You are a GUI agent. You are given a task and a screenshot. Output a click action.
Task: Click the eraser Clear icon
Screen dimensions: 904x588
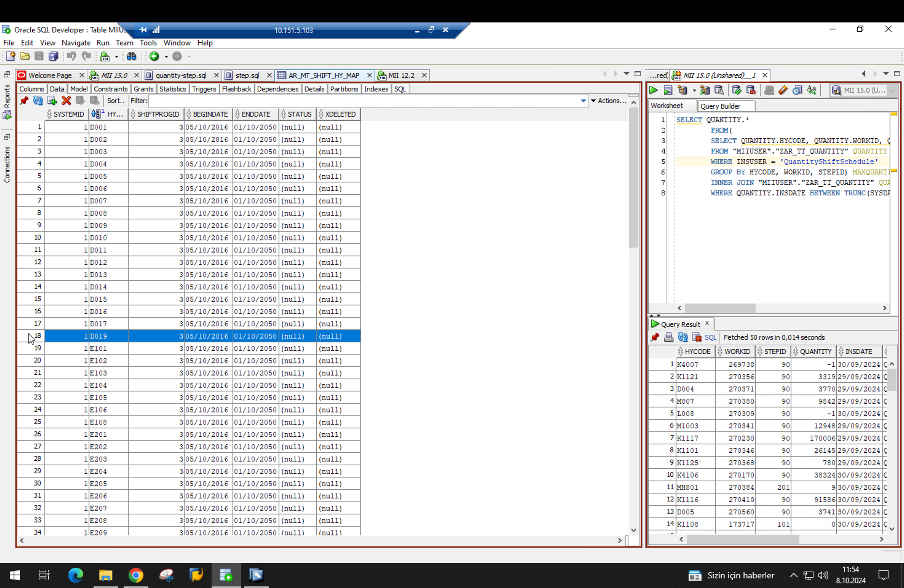click(783, 90)
